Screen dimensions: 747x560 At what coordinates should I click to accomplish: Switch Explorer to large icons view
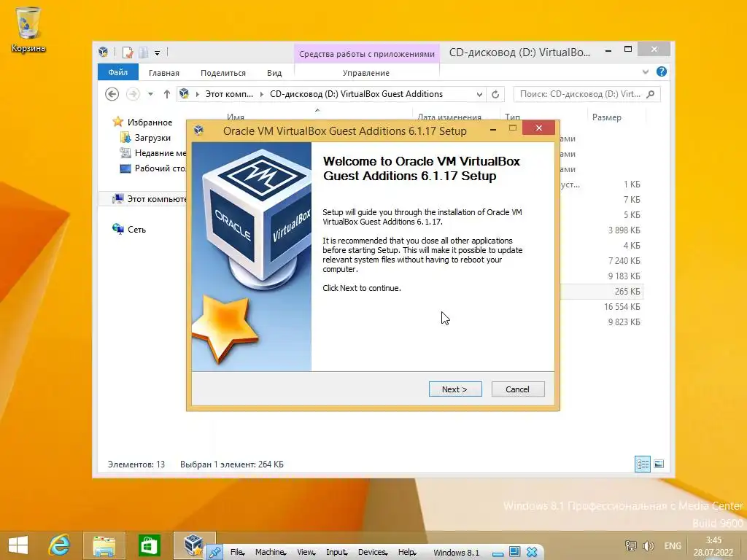[x=659, y=464]
